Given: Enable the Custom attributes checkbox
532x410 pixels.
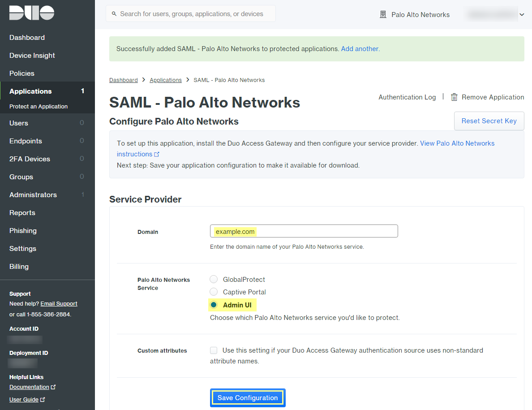Looking at the screenshot, I should pos(214,350).
